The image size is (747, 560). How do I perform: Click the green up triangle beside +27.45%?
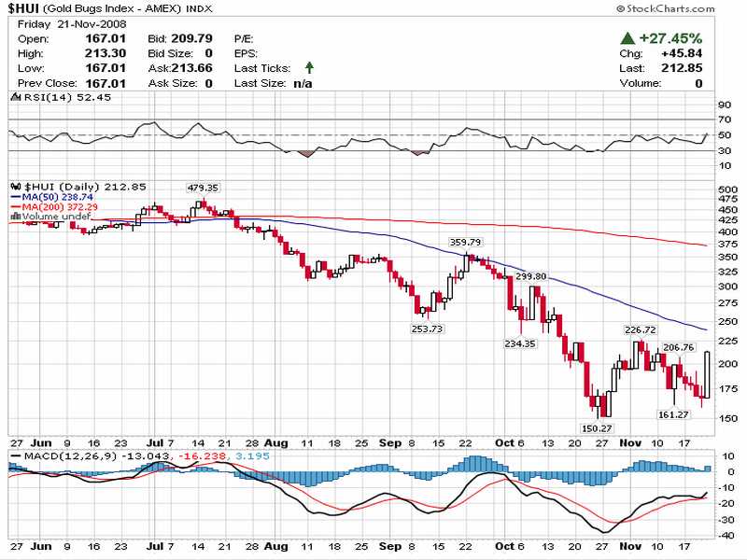[x=627, y=37]
